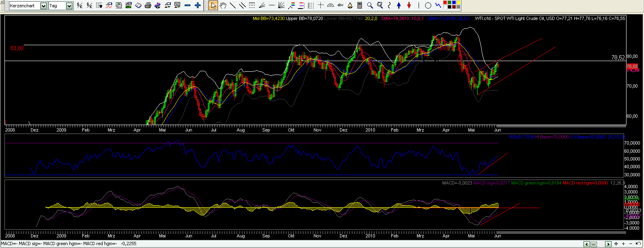This screenshot has height=248, width=644.
Task: Toggle the arrow pointer selection tool
Action: tap(213, 5)
